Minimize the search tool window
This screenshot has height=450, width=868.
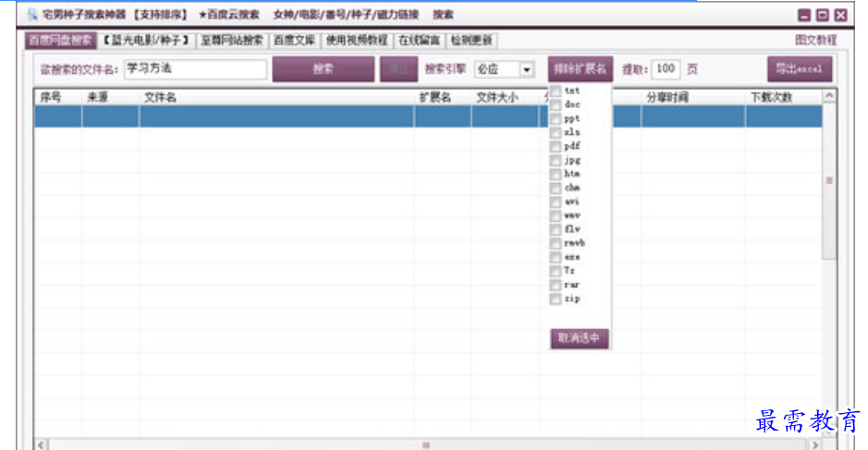804,15
